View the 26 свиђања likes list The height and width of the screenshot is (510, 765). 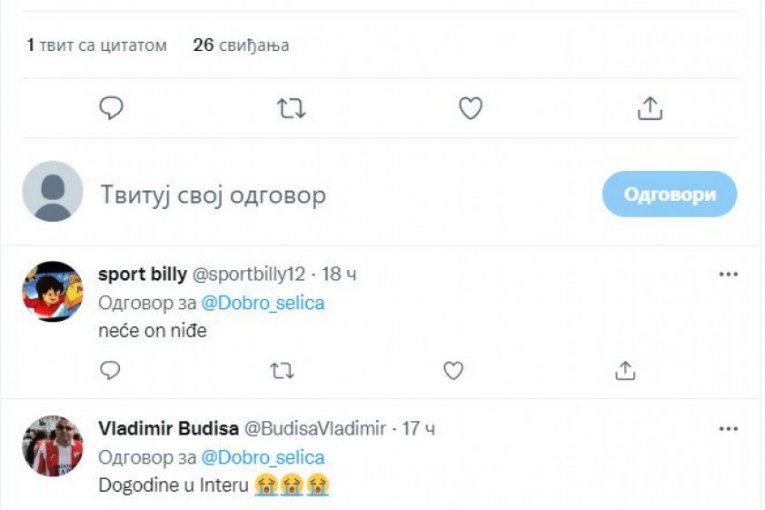pos(241,45)
